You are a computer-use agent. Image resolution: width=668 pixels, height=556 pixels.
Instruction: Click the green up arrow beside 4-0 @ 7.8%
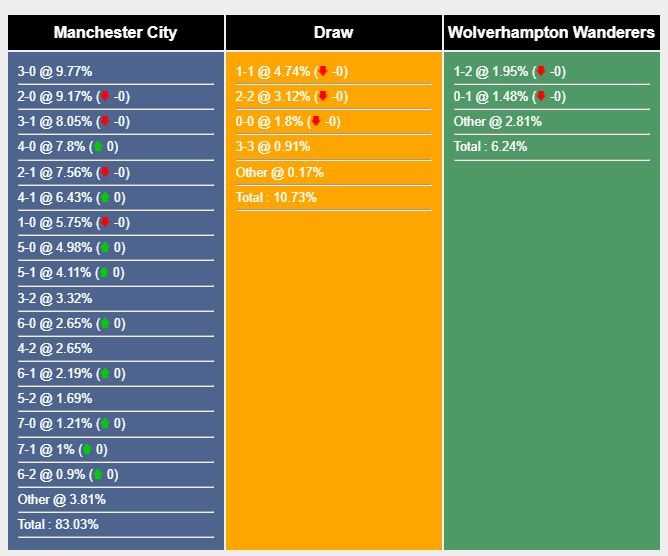pyautogui.click(x=97, y=147)
